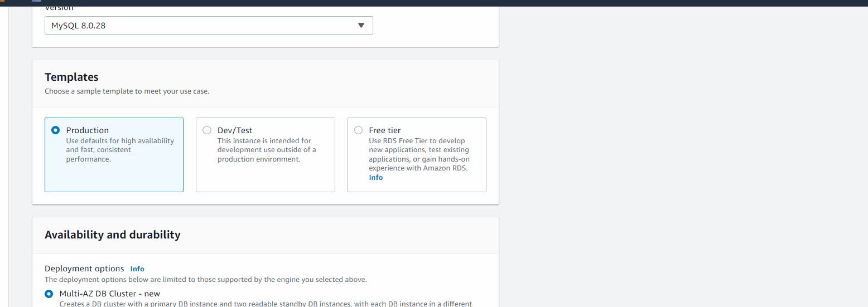Image resolution: width=868 pixels, height=307 pixels.
Task: Select Multi-AZ DB Cluster - new option
Action: (49, 294)
